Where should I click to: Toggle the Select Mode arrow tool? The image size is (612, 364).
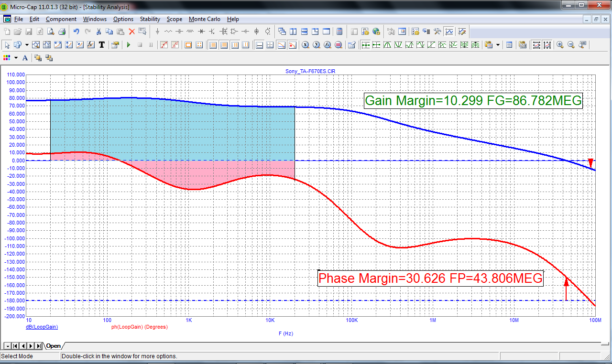(x=7, y=45)
